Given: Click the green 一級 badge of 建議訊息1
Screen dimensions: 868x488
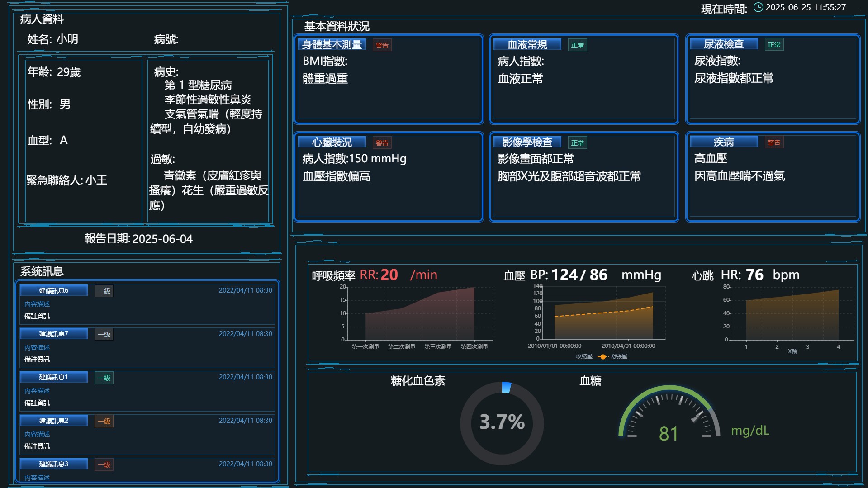Looking at the screenshot, I should coord(104,378).
